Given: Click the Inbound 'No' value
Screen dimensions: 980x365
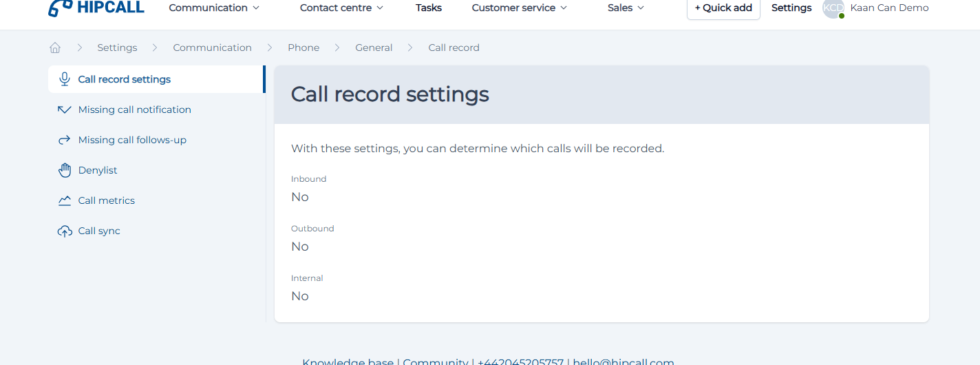Looking at the screenshot, I should (x=300, y=197).
